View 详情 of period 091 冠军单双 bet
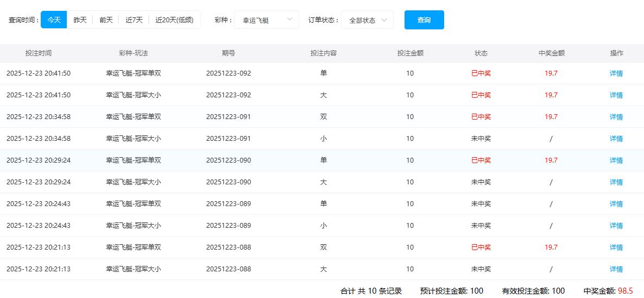 616,117
